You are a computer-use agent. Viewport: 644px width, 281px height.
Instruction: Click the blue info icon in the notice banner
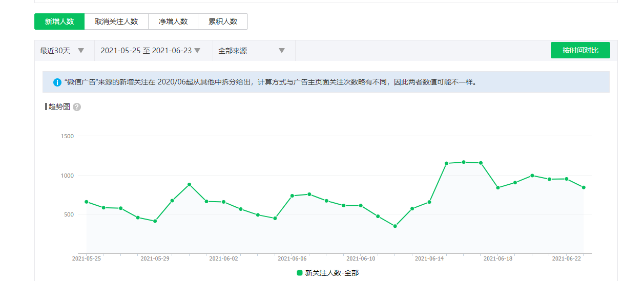tap(57, 82)
